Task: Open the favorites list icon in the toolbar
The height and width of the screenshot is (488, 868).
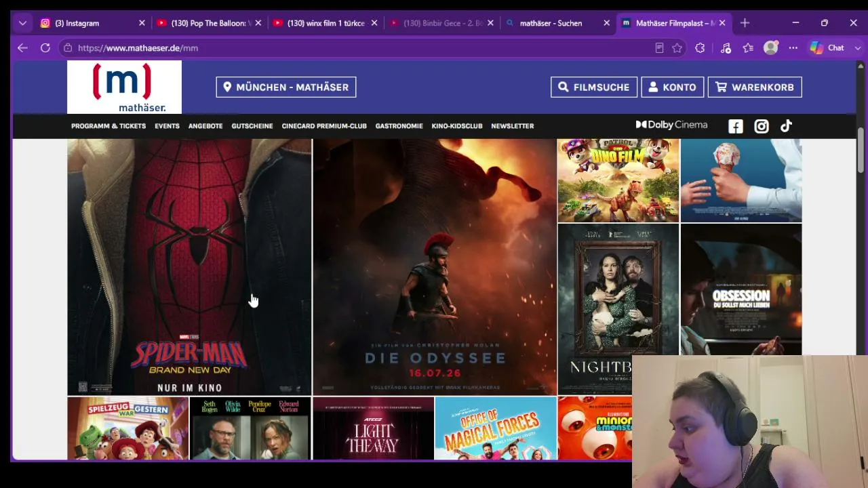Action: [x=748, y=48]
